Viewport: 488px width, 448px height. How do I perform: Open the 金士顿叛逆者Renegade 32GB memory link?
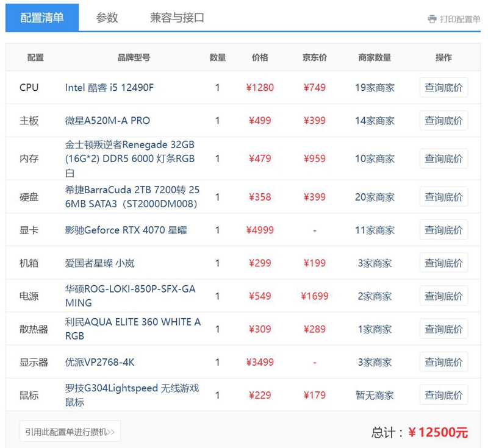[130, 158]
